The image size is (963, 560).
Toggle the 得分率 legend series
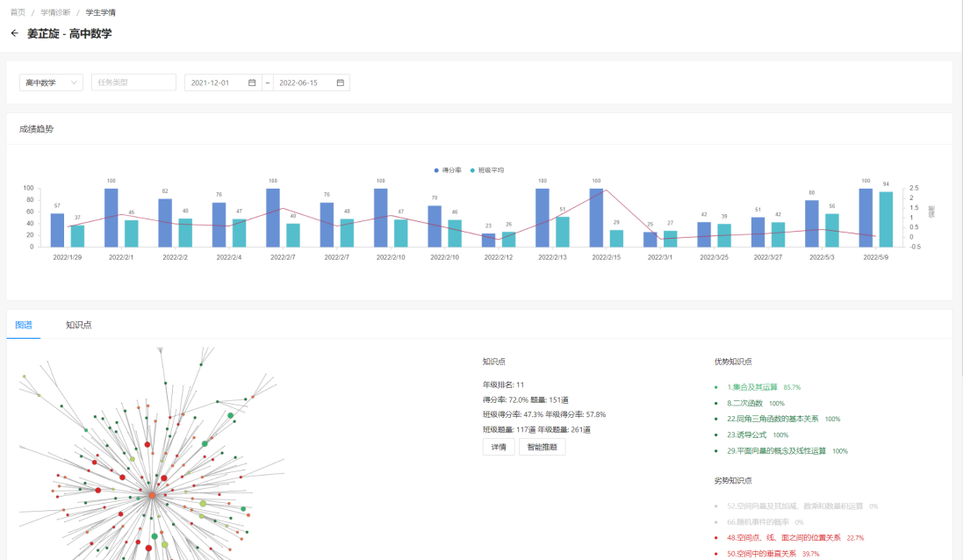click(x=448, y=170)
